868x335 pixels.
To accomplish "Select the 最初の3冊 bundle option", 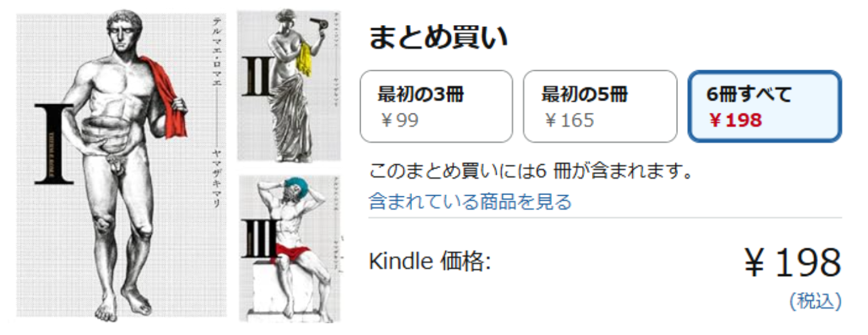I will coord(437,107).
